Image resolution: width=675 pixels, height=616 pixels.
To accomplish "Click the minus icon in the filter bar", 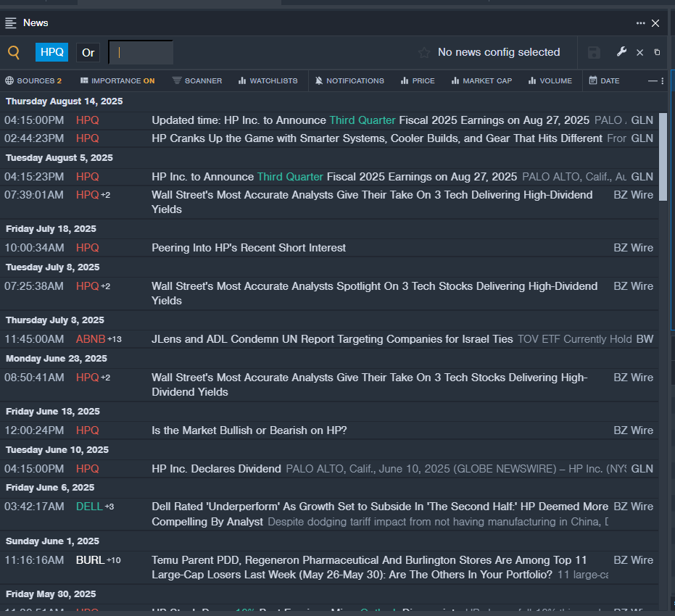I will 653,81.
